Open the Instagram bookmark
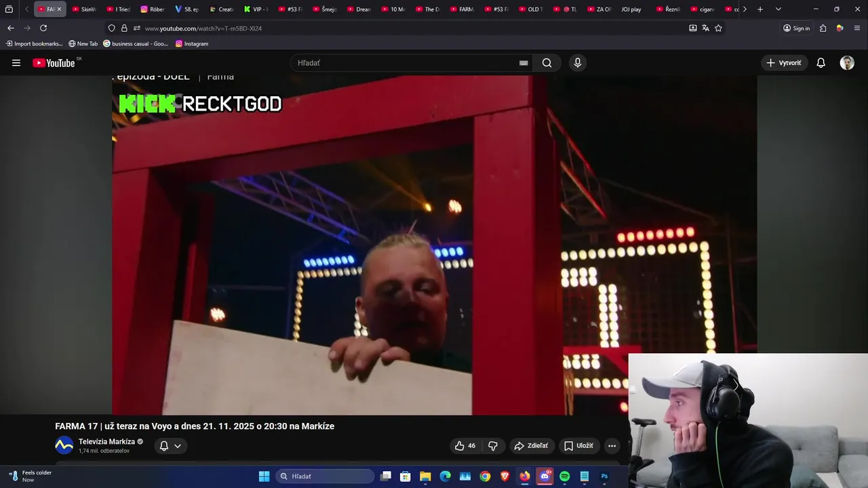This screenshot has height=488, width=868. point(192,43)
